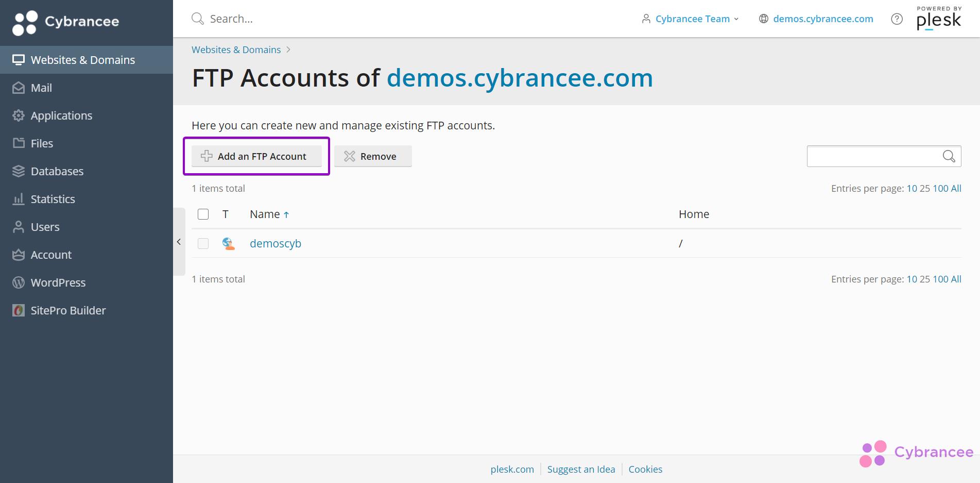The height and width of the screenshot is (483, 980).
Task: Click the Databases stack icon
Action: [x=19, y=171]
